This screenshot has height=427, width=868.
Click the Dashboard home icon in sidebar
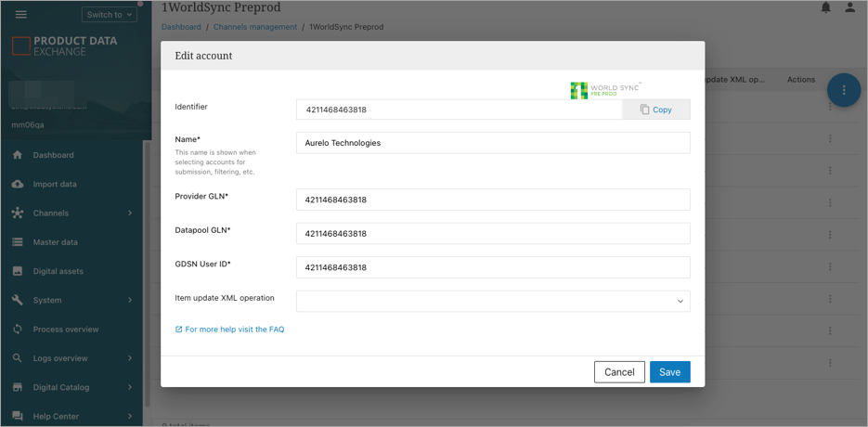(18, 155)
